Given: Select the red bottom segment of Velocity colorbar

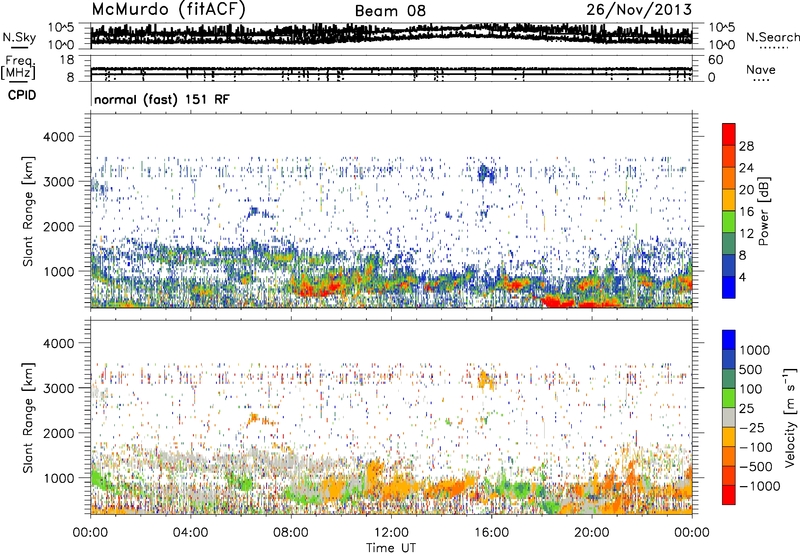Looking at the screenshot, I should tap(729, 495).
